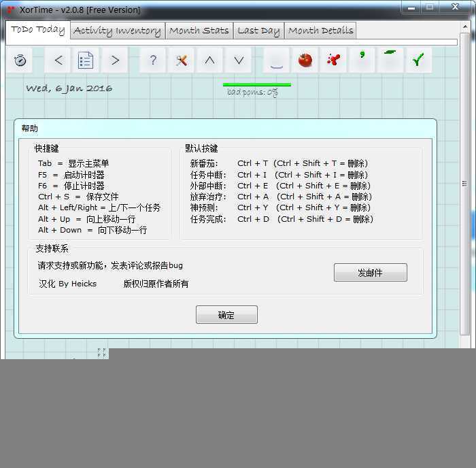Viewport: 476px width, 468px height.
Task: Click the line Ctrl + S = 保存文件
Action: pos(78,197)
